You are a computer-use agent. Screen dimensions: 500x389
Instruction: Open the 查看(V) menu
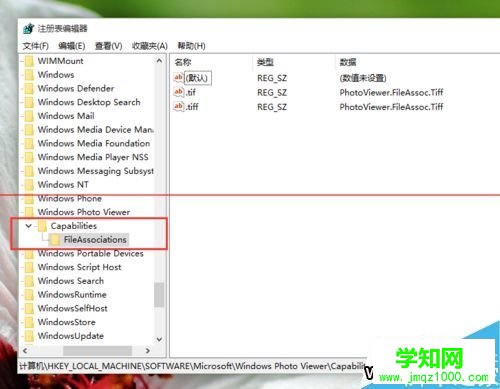pos(108,46)
